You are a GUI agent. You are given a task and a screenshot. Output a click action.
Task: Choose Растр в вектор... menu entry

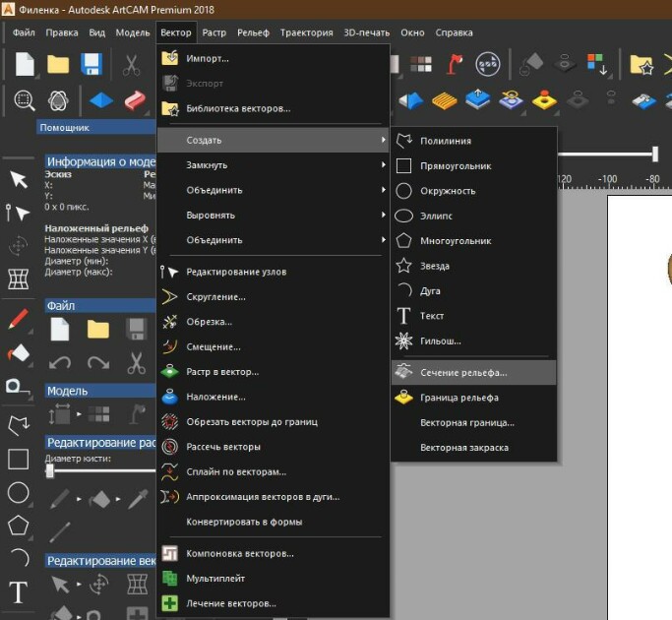tap(273, 372)
